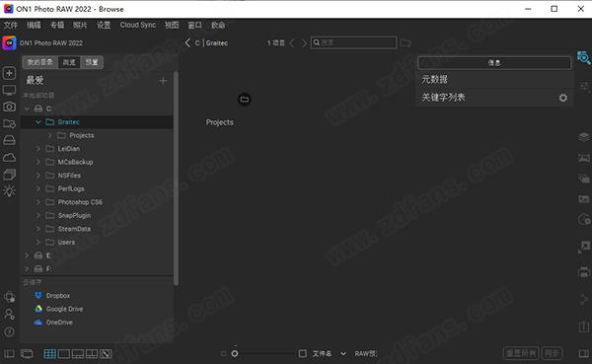The height and width of the screenshot is (364, 592).
Task: Toggle the checkbox before 文件名 sort option
Action: [x=303, y=354]
